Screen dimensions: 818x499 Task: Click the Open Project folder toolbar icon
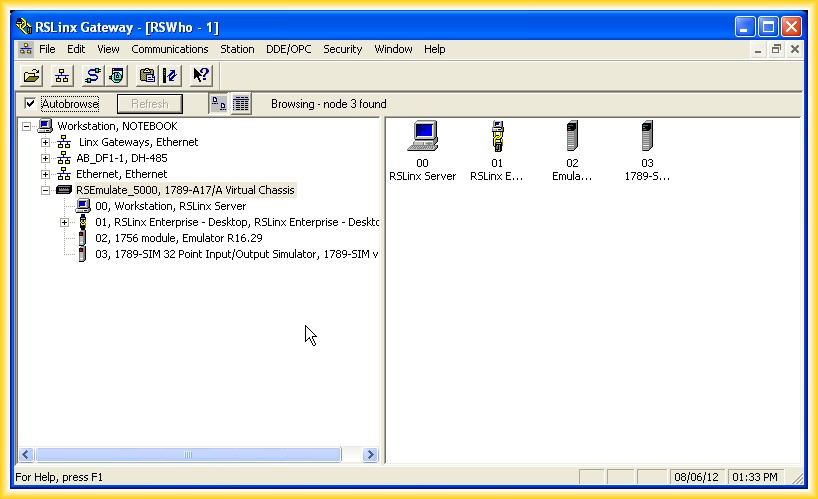(x=32, y=75)
